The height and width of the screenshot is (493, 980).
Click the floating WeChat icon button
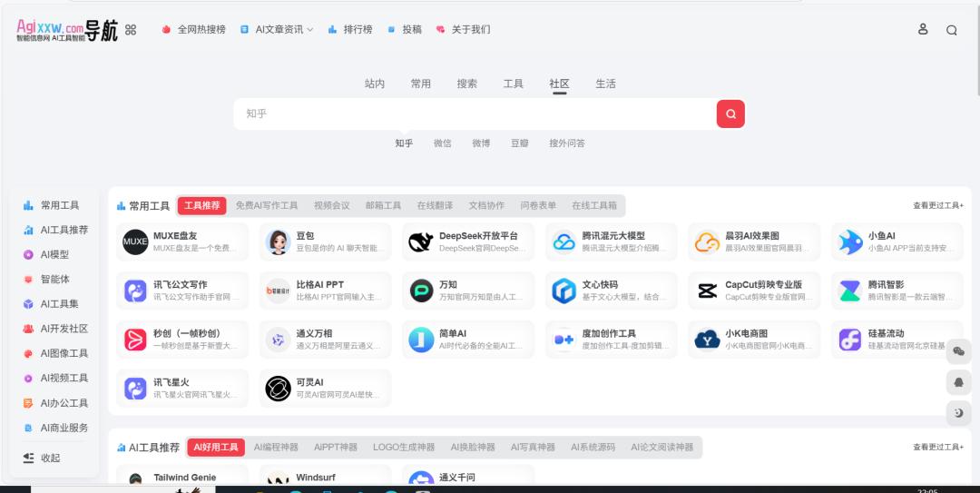coord(959,351)
